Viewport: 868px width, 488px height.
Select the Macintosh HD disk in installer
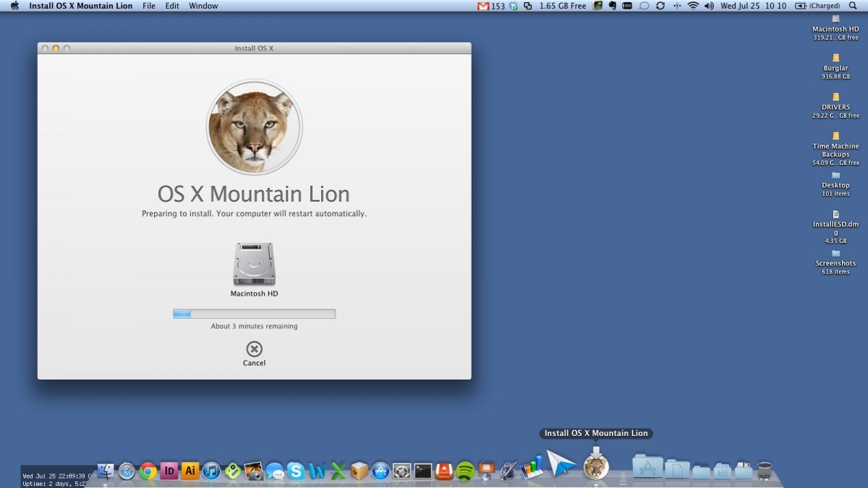point(254,270)
